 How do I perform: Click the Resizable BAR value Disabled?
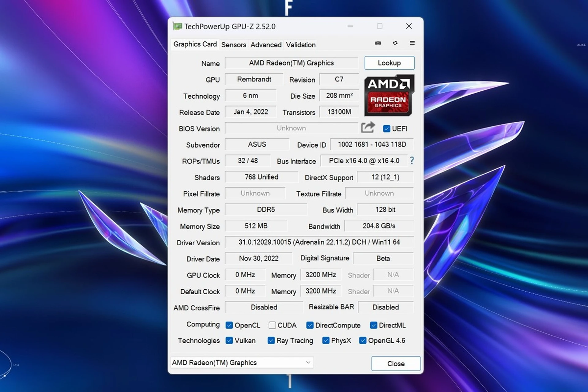coord(386,307)
